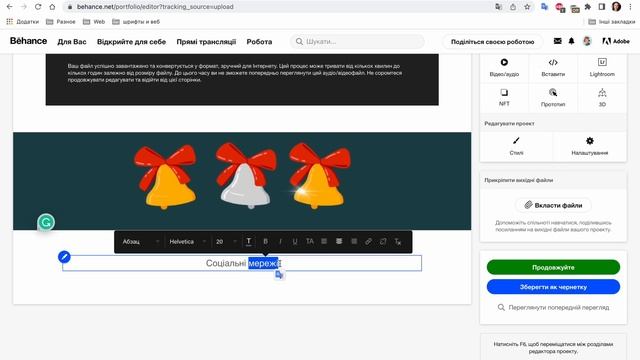Click the browser back arrow
This screenshot has height=360, width=640.
9,7
